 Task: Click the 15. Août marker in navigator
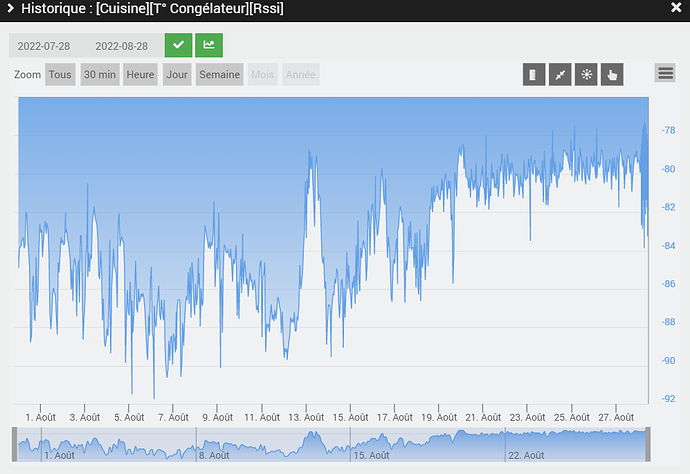pyautogui.click(x=371, y=456)
